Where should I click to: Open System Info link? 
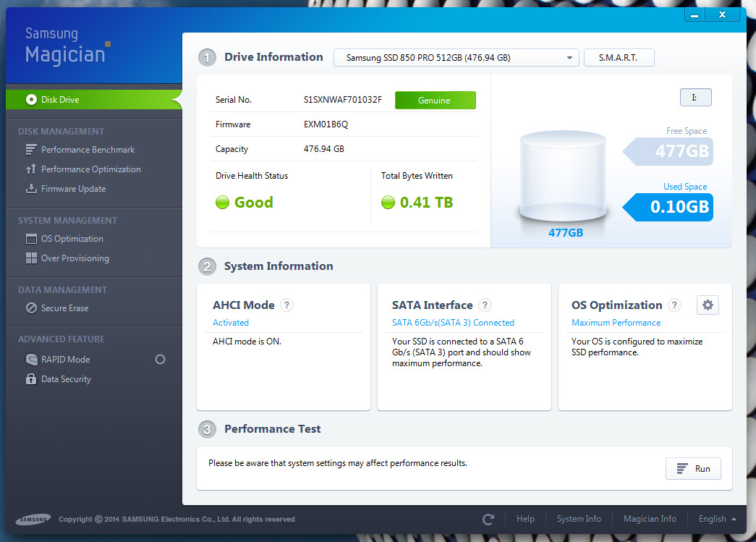579,519
